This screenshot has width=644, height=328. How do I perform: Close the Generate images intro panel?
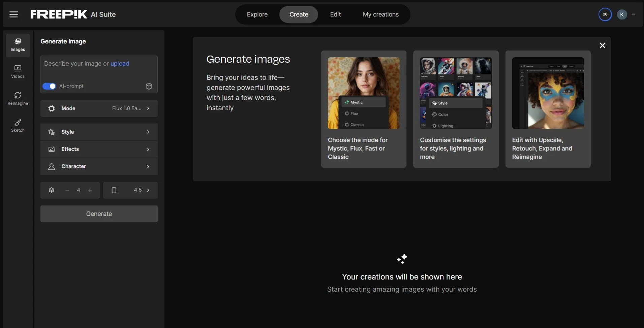[602, 45]
